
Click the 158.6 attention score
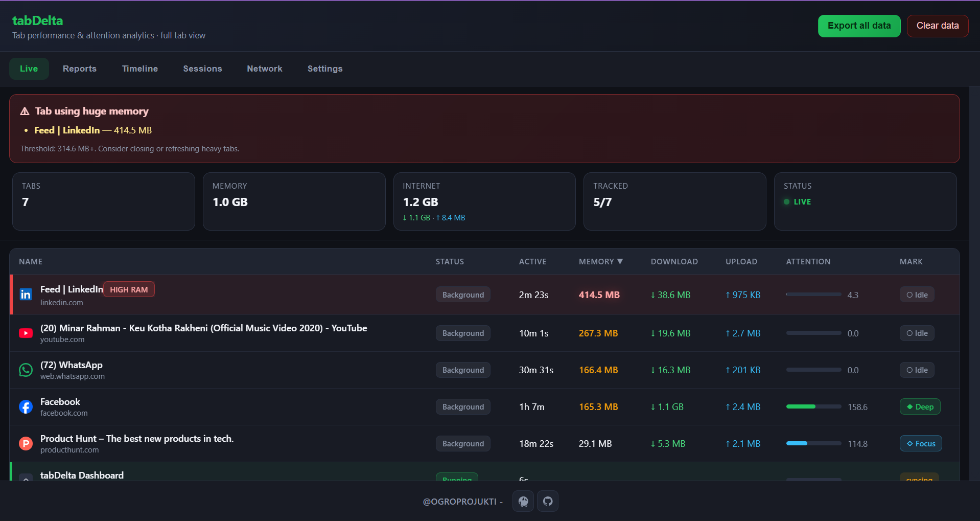(x=857, y=407)
